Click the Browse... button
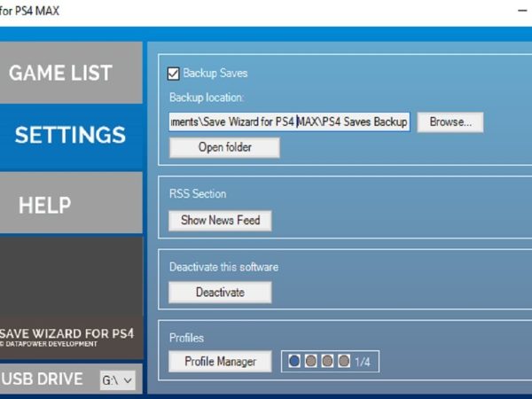The width and height of the screenshot is (532, 399). 450,121
